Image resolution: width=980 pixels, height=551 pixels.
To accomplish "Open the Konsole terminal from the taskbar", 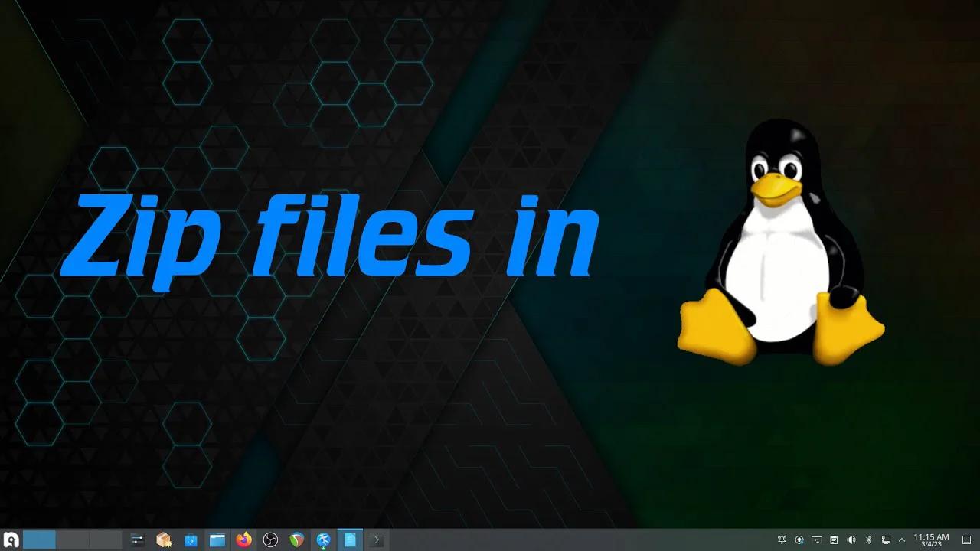I will tap(376, 540).
